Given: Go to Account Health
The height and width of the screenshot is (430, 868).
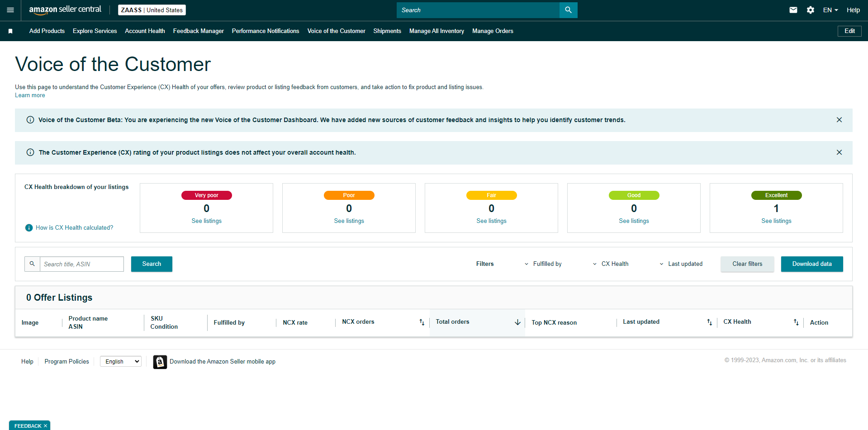Looking at the screenshot, I should click(145, 31).
